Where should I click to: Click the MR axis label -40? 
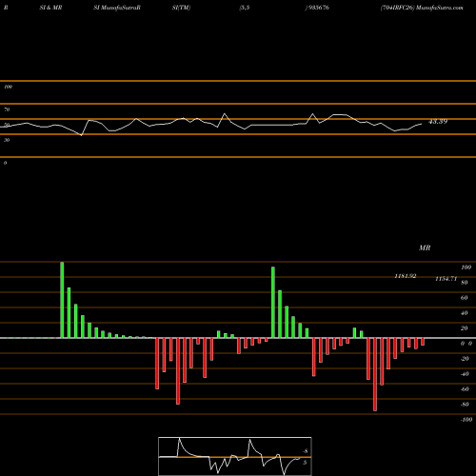click(x=465, y=374)
